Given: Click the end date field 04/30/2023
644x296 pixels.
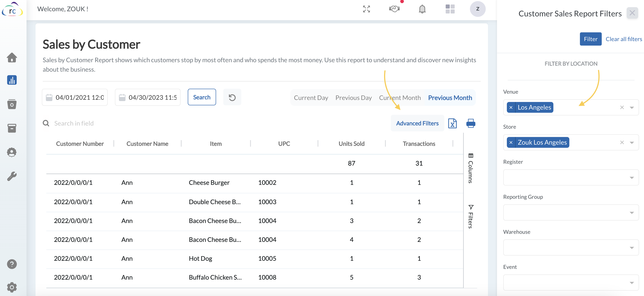Looking at the screenshot, I should coord(148,97).
